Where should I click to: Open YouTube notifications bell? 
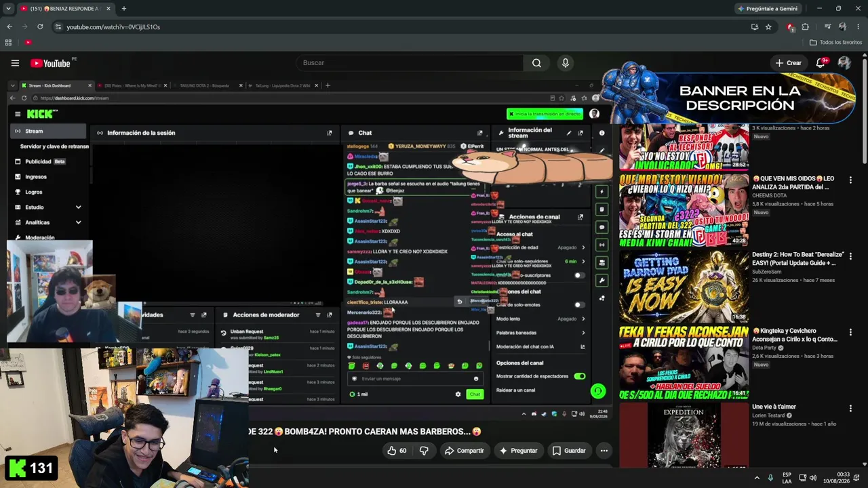pos(821,63)
